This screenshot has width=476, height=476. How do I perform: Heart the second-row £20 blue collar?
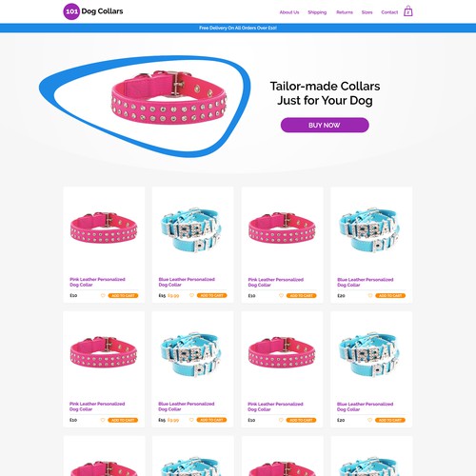(x=369, y=420)
